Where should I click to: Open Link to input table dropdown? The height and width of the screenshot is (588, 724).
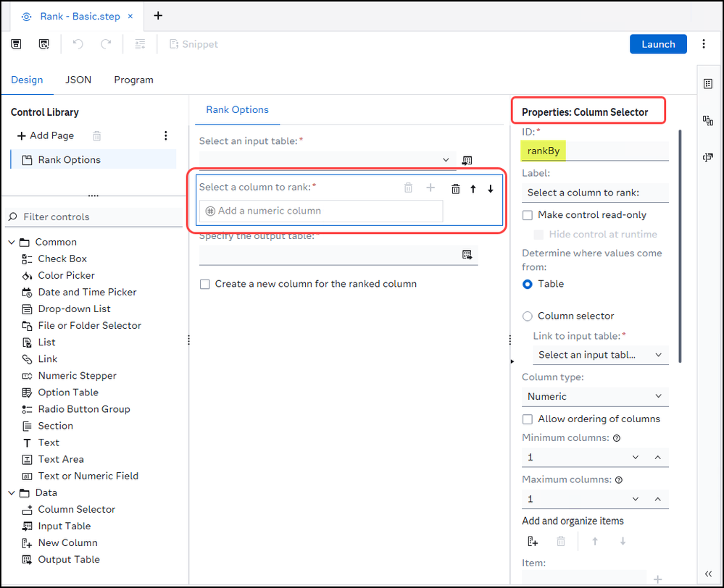[600, 355]
